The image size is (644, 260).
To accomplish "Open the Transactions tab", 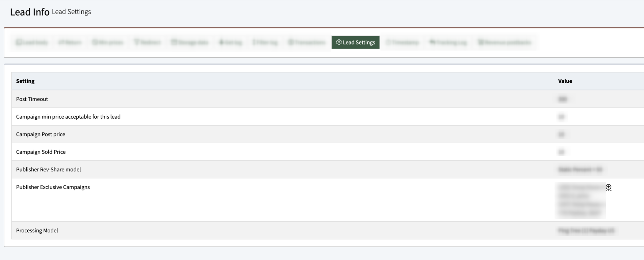I will pos(307,42).
